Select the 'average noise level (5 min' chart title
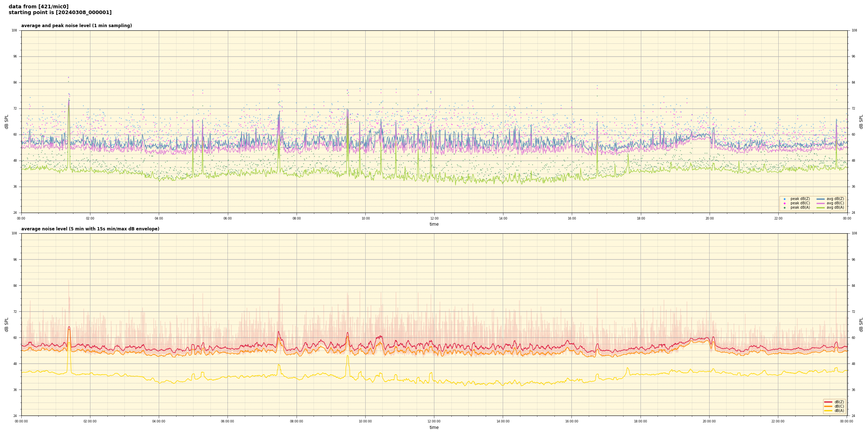868x434 pixels. (90, 229)
